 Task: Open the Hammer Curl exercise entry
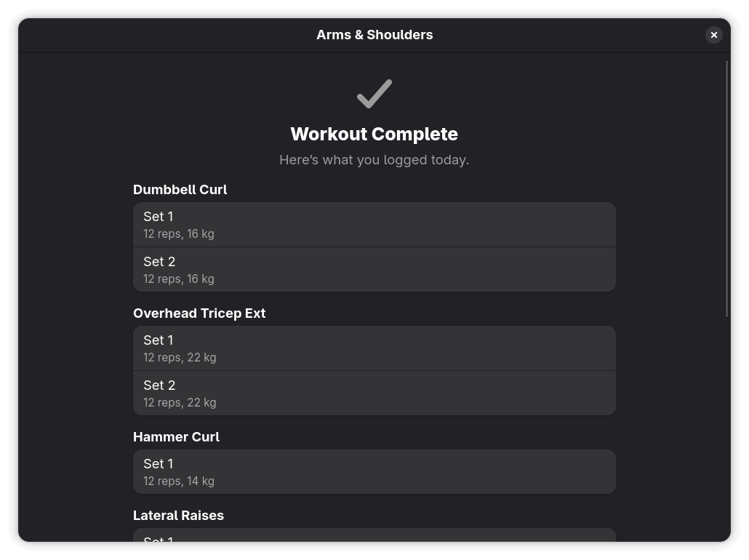coord(176,436)
